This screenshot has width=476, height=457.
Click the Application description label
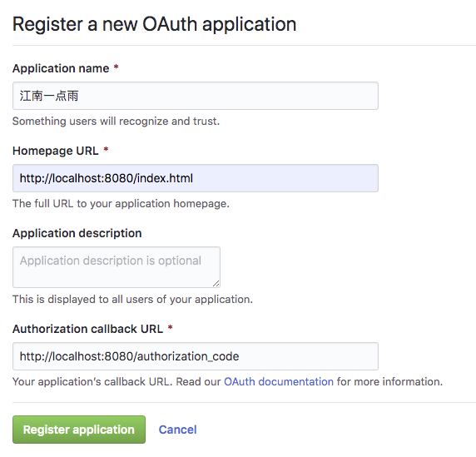pos(77,233)
